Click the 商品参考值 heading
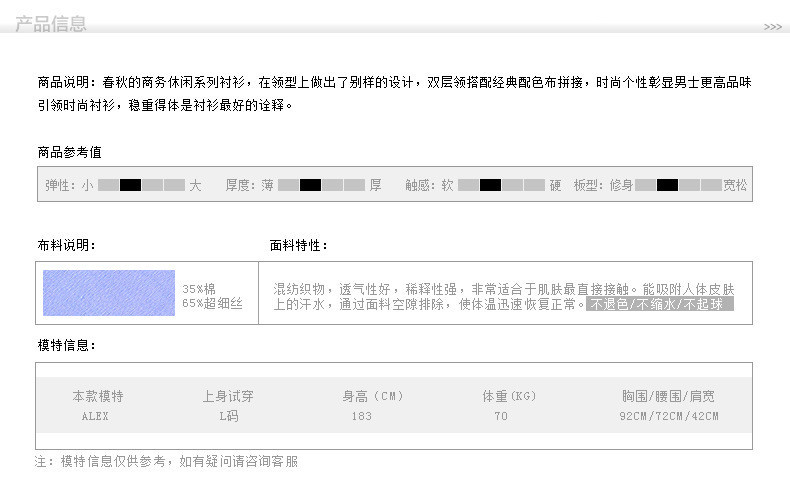This screenshot has width=790, height=499. coord(69,152)
